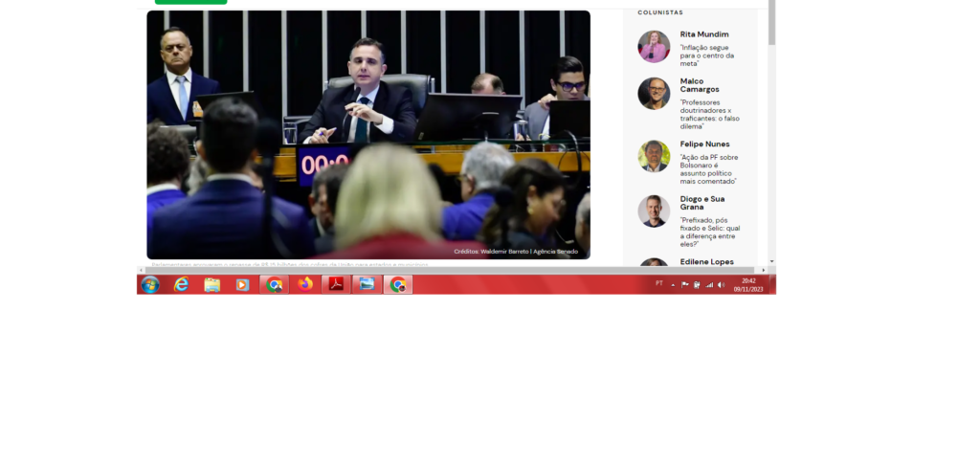
Task: Click the vertical scrollbar down arrow
Action: (772, 261)
